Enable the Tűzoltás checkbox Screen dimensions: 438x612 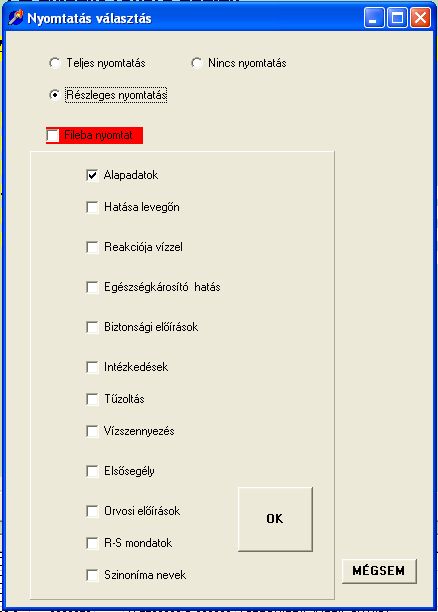pyautogui.click(x=92, y=399)
